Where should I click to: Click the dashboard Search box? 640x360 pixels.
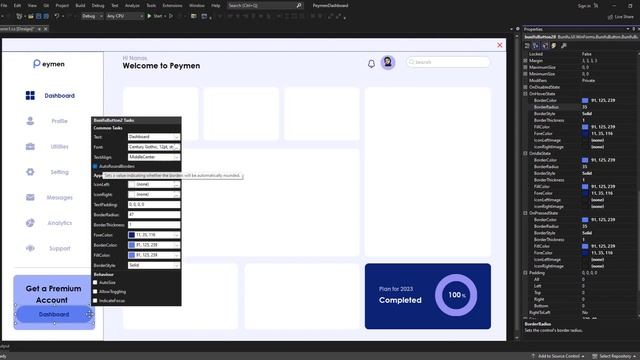(x=448, y=62)
